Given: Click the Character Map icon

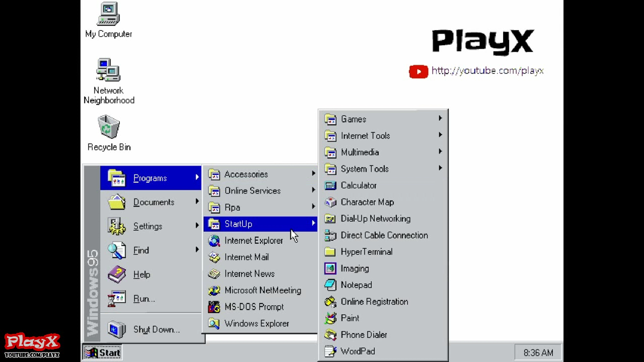Looking at the screenshot, I should tap(330, 202).
